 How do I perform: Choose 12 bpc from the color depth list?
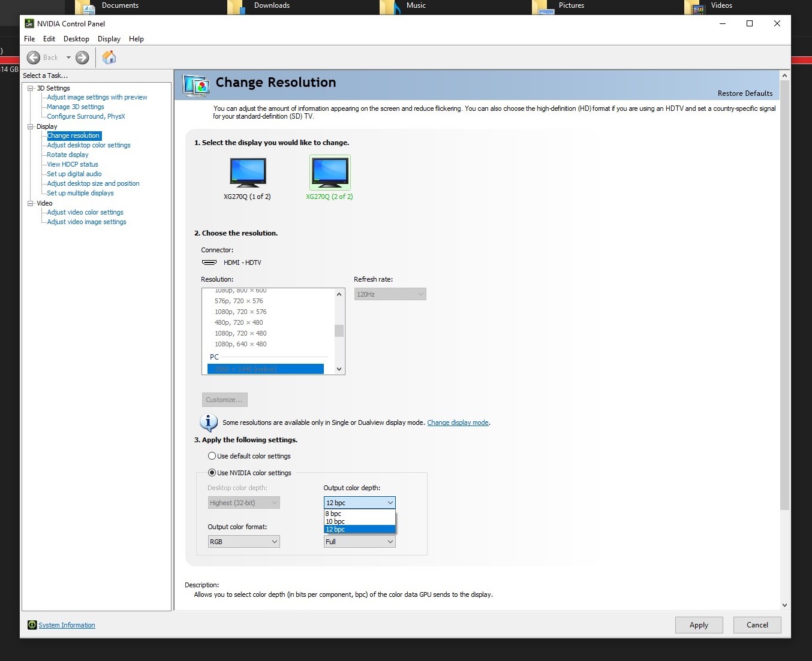(x=359, y=529)
